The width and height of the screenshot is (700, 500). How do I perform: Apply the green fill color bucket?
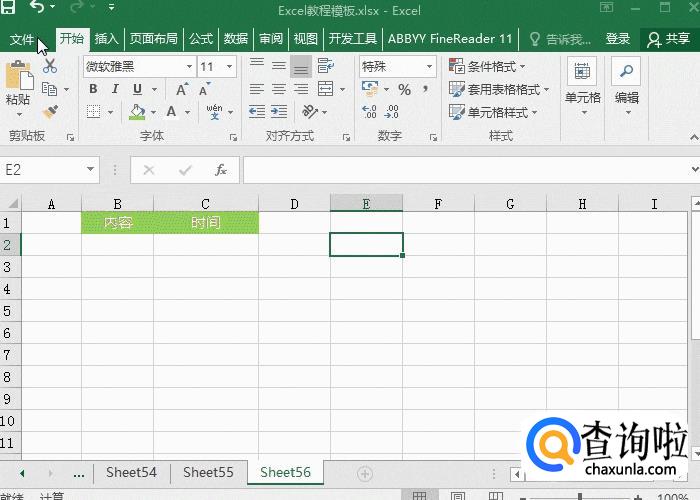click(x=137, y=112)
